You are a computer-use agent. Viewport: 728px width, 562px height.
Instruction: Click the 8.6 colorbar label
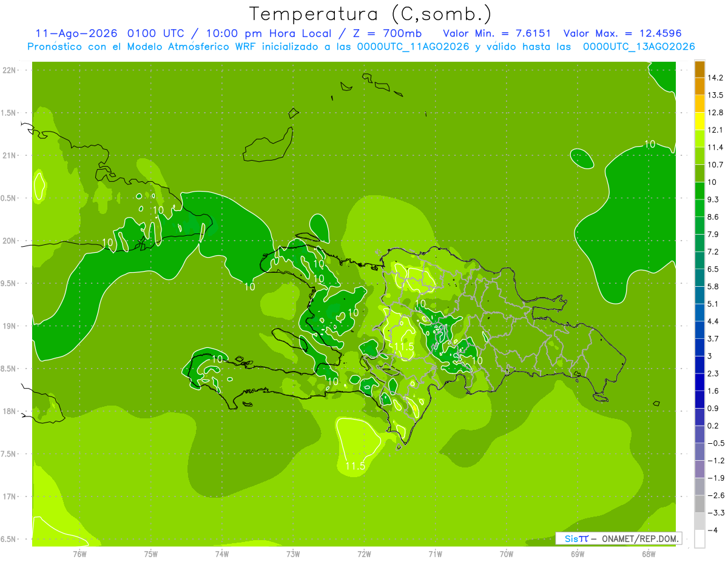click(713, 217)
